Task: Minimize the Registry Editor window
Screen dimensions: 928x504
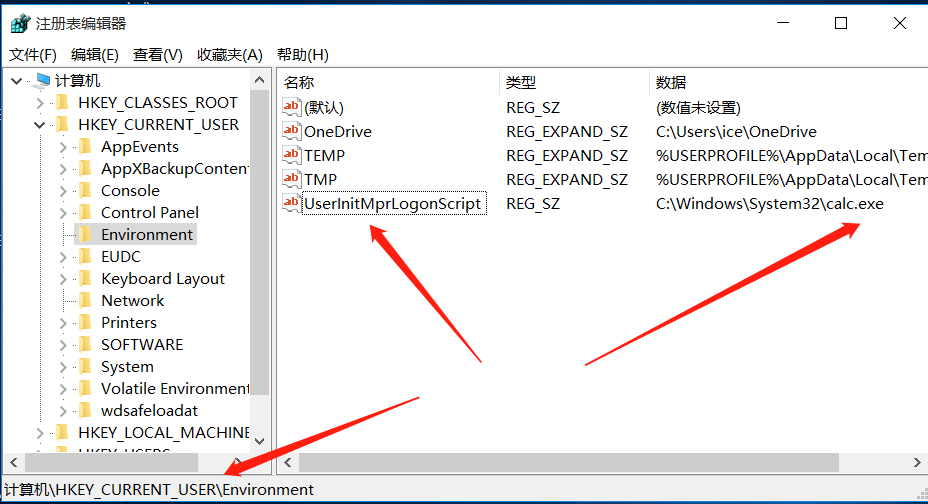Action: click(x=783, y=23)
